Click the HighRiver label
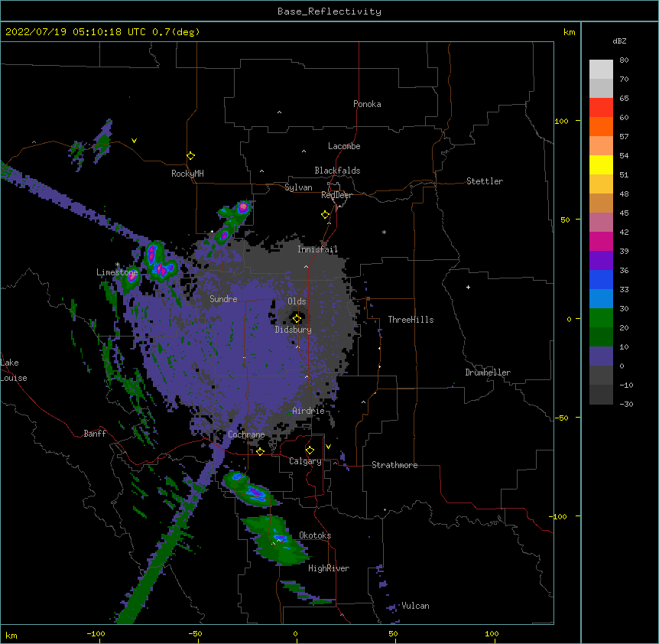Viewport: 659px width, 644px height. coord(329,568)
